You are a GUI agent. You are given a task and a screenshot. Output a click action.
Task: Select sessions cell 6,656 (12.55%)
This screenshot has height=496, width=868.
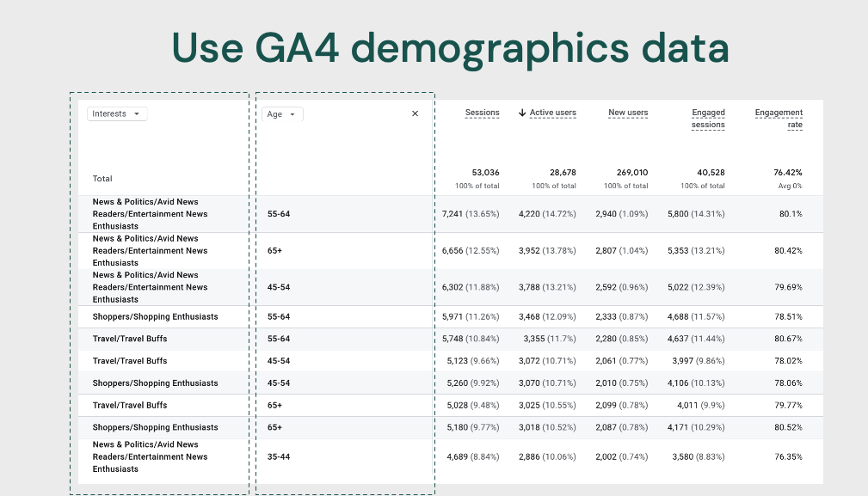(x=471, y=250)
